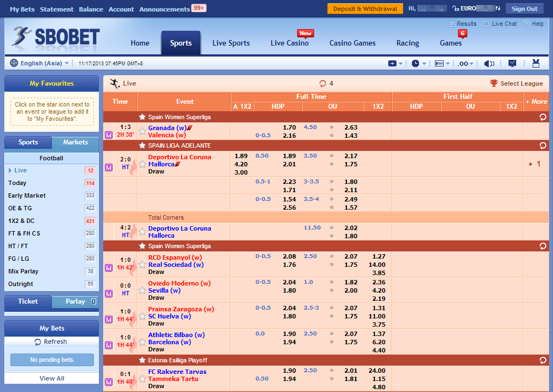Click the Live Chat speech bubble icon

tap(487, 24)
